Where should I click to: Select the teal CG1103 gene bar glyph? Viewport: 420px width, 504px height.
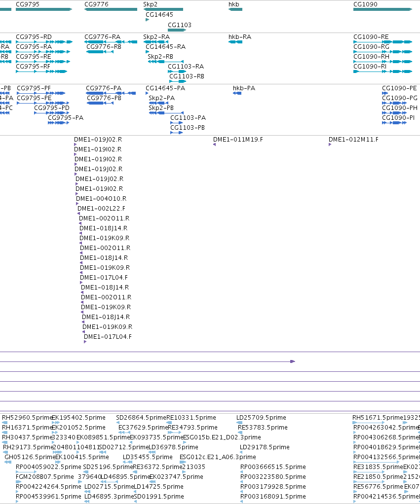click(x=177, y=30)
